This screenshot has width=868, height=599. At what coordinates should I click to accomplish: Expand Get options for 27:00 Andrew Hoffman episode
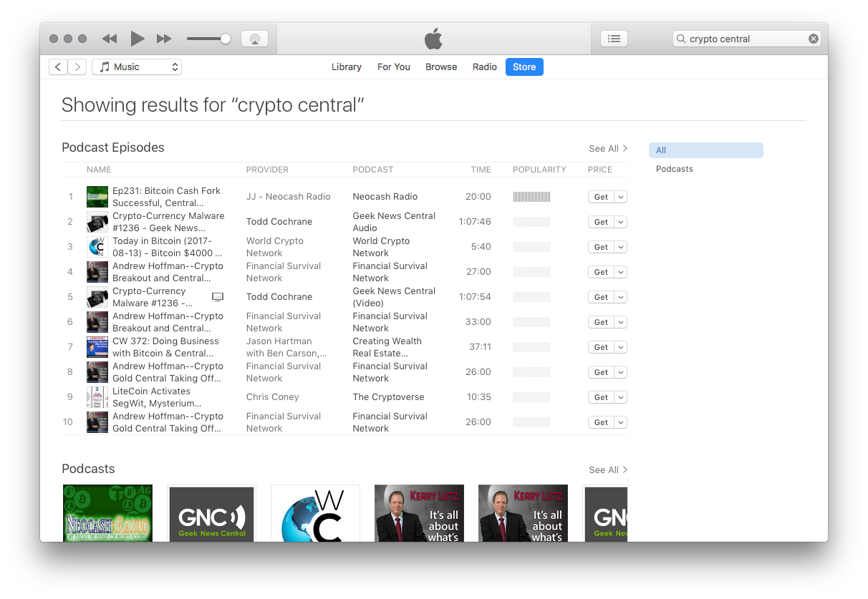(x=621, y=272)
